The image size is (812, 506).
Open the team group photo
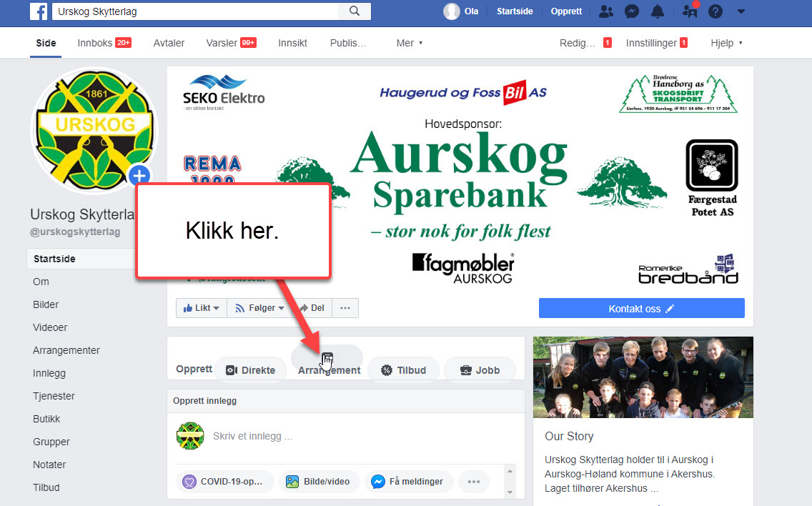click(x=643, y=377)
